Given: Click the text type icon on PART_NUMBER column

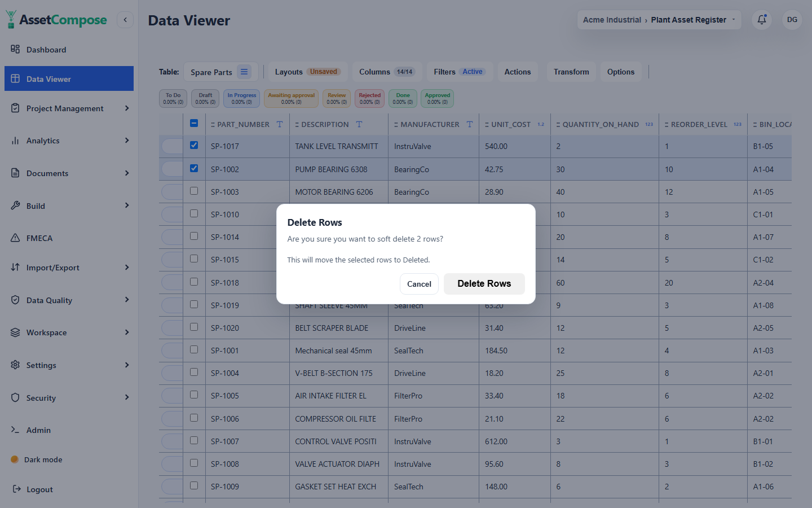Looking at the screenshot, I should coord(280,124).
